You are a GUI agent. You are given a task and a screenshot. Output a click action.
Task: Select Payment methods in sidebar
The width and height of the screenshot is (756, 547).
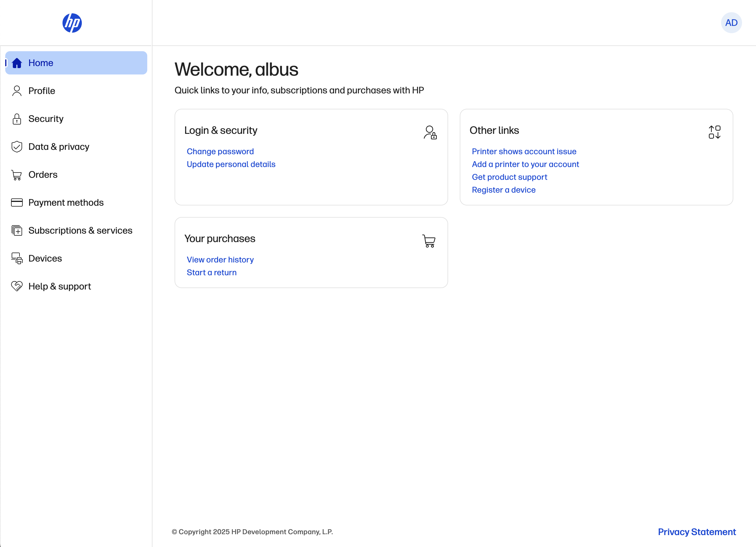click(66, 202)
